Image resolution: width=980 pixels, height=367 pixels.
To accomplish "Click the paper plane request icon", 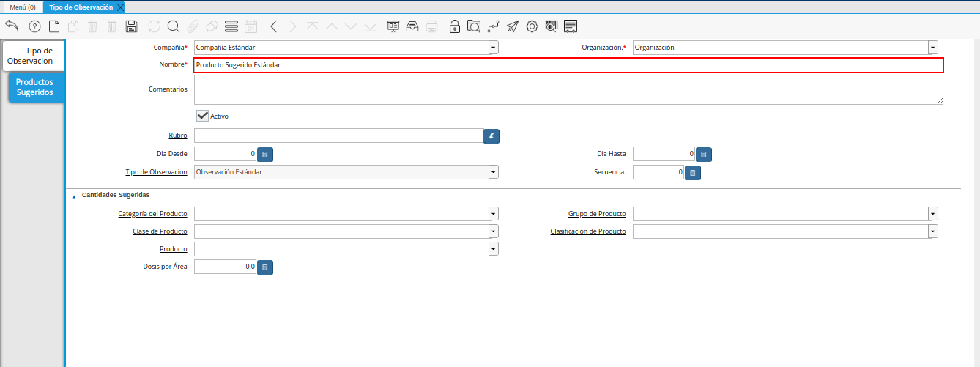I will click(513, 26).
